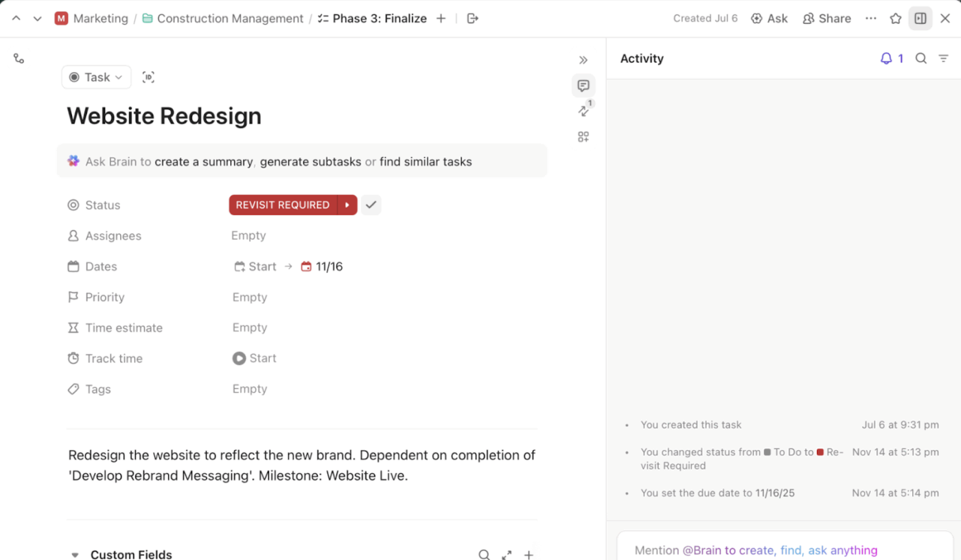Open the Comments panel speech bubble icon
This screenshot has height=560, width=961.
[x=583, y=85]
